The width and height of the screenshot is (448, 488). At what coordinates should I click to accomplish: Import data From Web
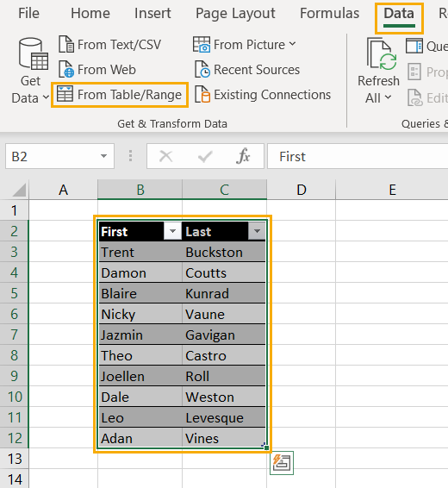pyautogui.click(x=97, y=69)
